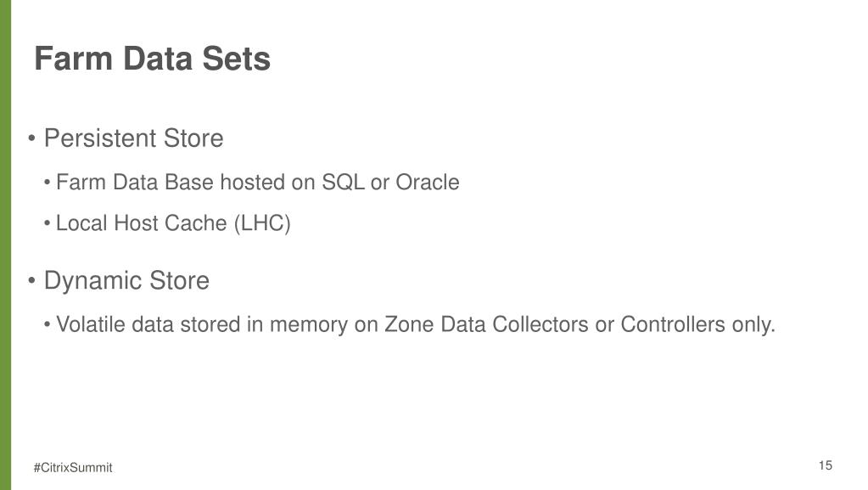The height and width of the screenshot is (490, 868).
Task: Click the word SQL in sub-bullet
Action: coord(344,183)
